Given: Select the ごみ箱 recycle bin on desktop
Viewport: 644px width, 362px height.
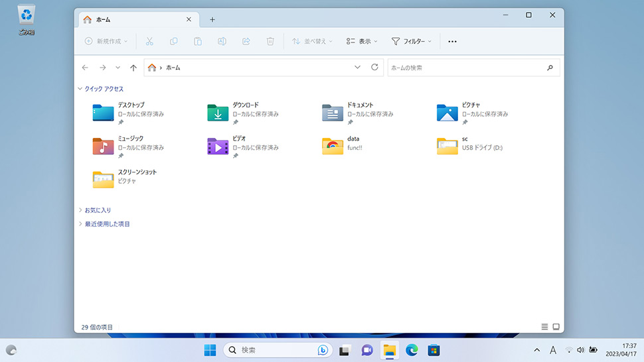Looking at the screenshot, I should pos(27,20).
